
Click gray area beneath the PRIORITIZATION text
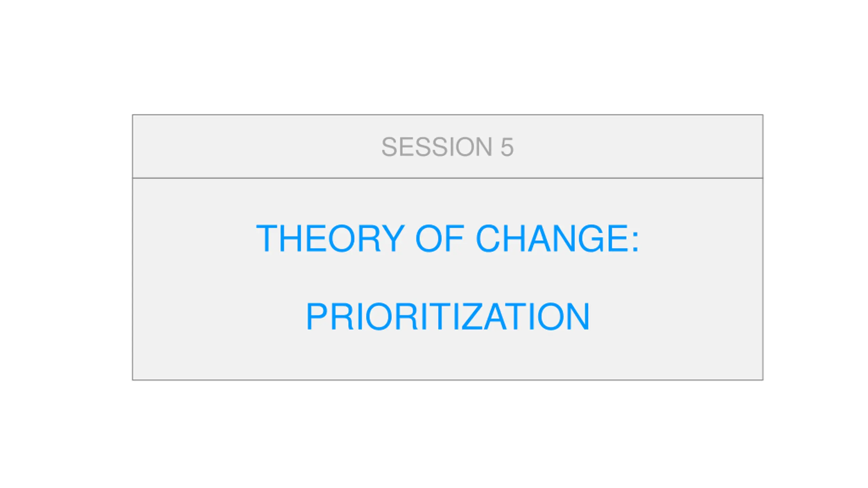click(448, 355)
